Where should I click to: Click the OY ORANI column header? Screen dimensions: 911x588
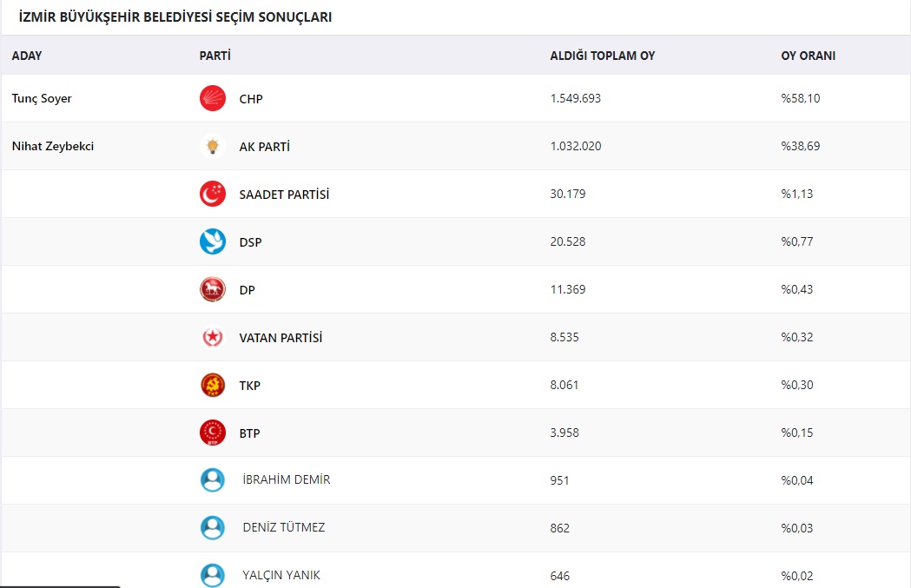pos(809,56)
